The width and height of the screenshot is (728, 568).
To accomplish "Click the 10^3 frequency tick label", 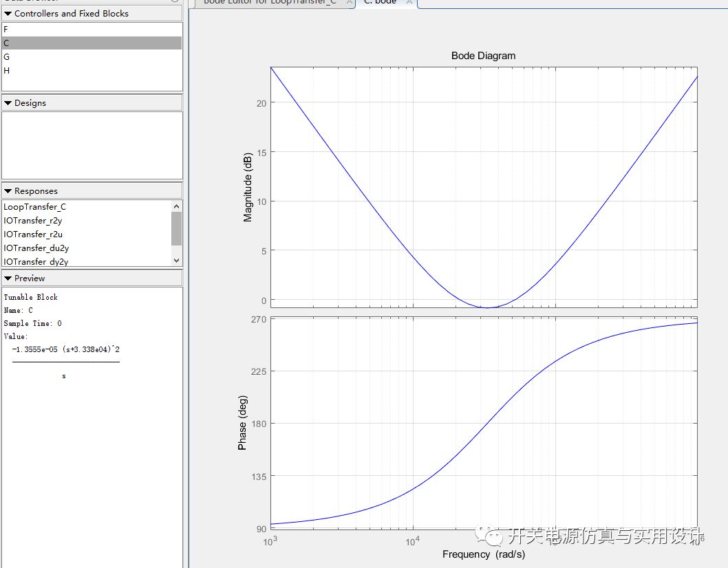I will (x=270, y=540).
